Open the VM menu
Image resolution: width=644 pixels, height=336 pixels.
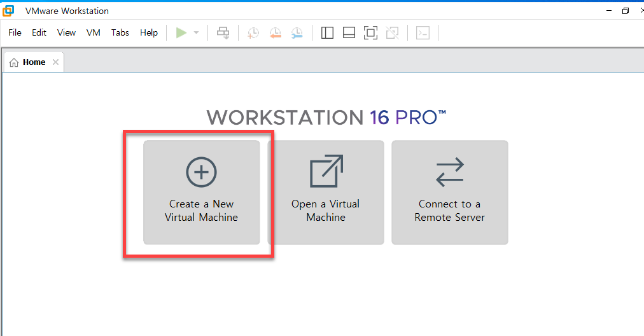click(x=94, y=32)
